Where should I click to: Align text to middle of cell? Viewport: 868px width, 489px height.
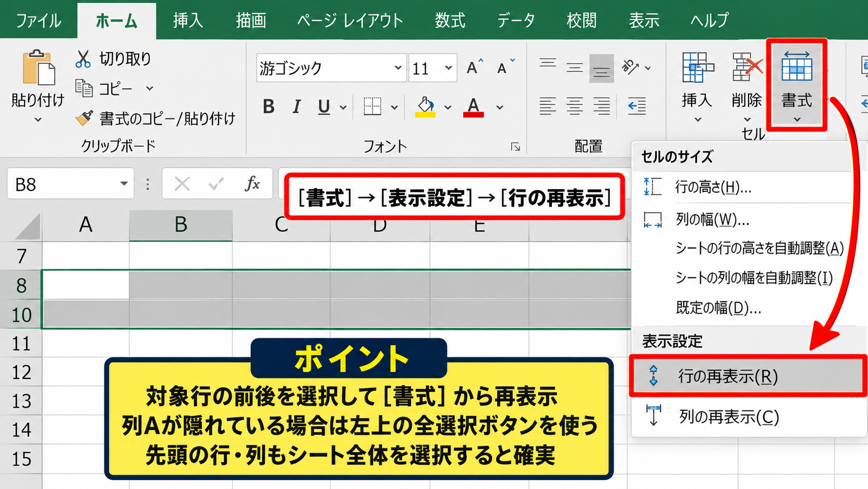[575, 68]
